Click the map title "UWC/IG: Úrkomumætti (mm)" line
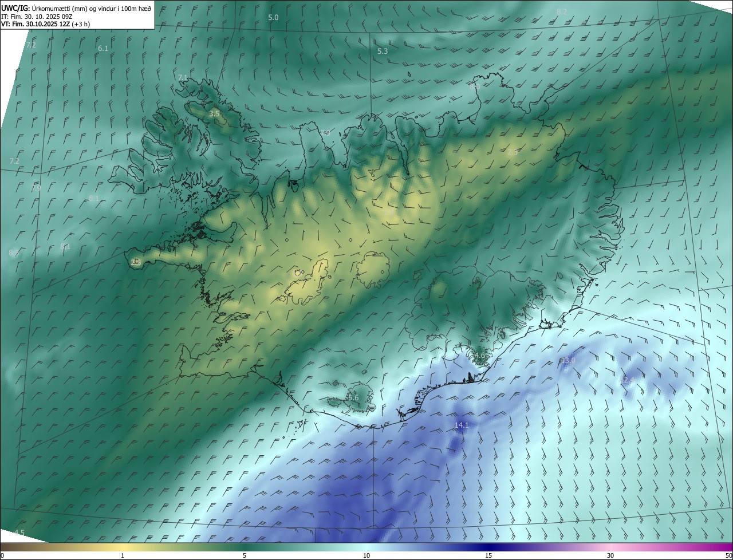The height and width of the screenshot is (560, 733). pos(76,8)
